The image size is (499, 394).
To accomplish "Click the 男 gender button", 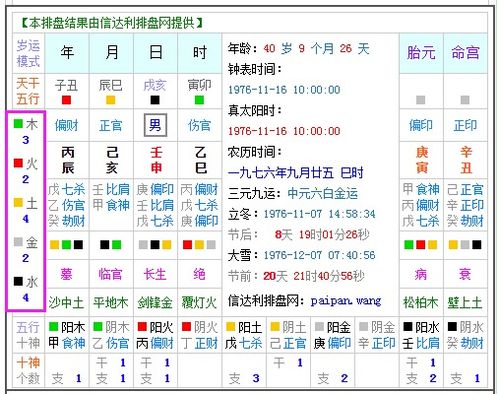I will click(155, 125).
